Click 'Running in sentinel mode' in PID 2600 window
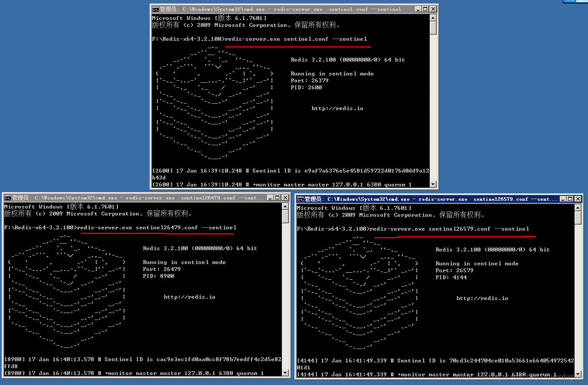Screen dimensions: 588x385 tap(332, 74)
